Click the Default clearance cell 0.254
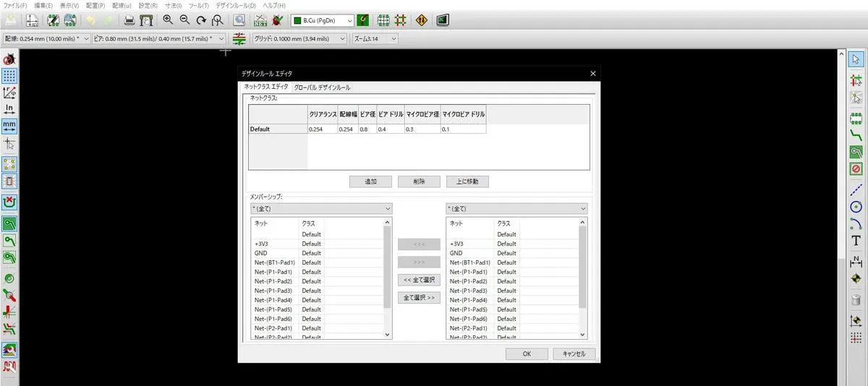Image resolution: width=868 pixels, height=386 pixels. coord(322,129)
